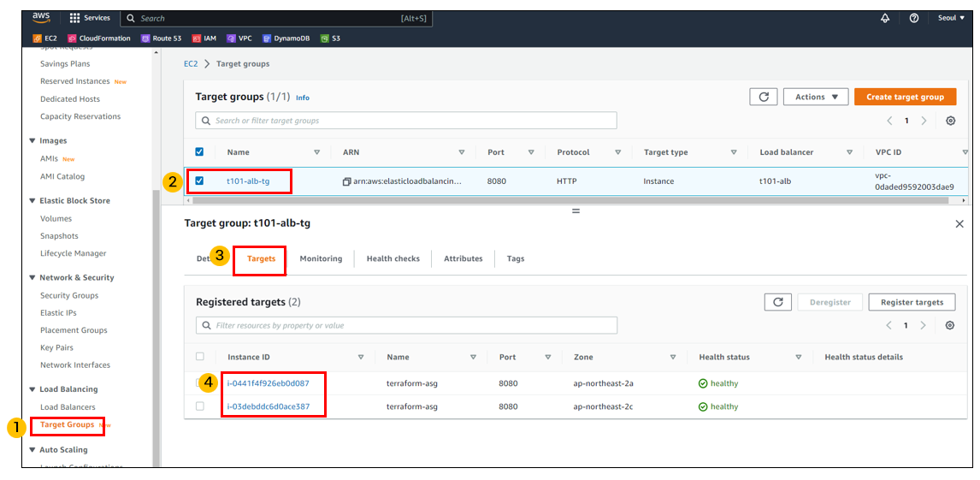Select checkbox for instance i-03debddc6d0ace387
This screenshot has height=480, width=980.
pyautogui.click(x=200, y=406)
